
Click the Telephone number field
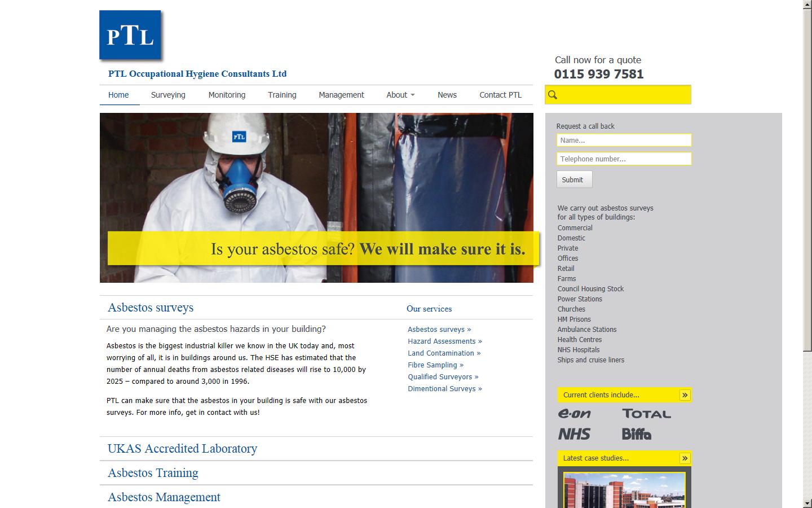624,159
